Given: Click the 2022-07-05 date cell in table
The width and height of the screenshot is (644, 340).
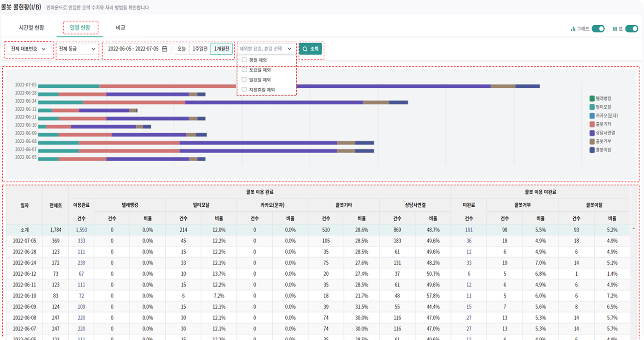Looking at the screenshot, I should pyautogui.click(x=24, y=241).
